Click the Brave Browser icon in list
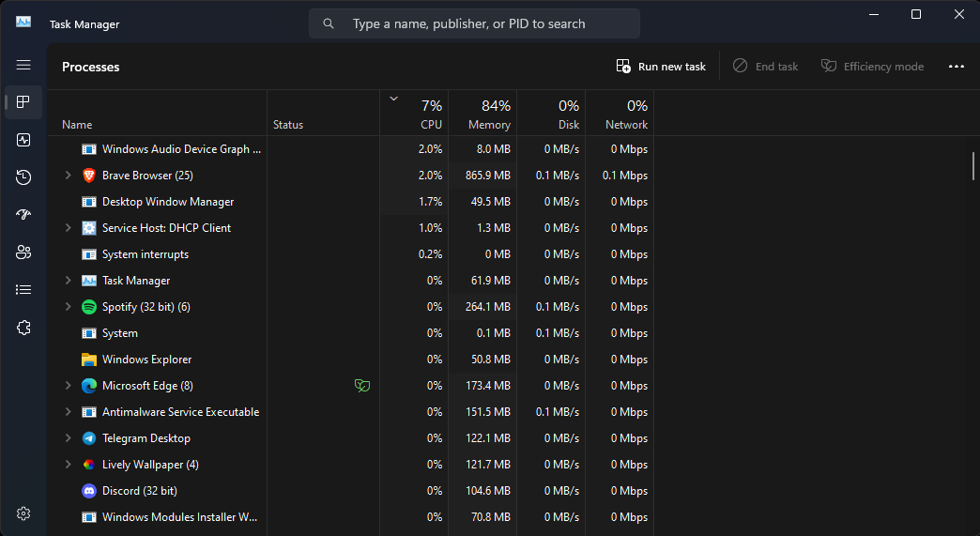 (x=89, y=176)
